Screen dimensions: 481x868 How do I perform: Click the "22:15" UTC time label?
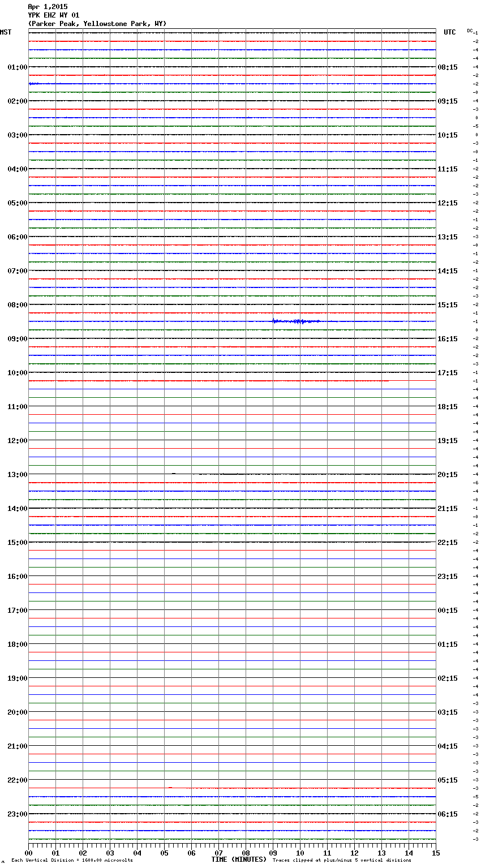[x=448, y=543]
